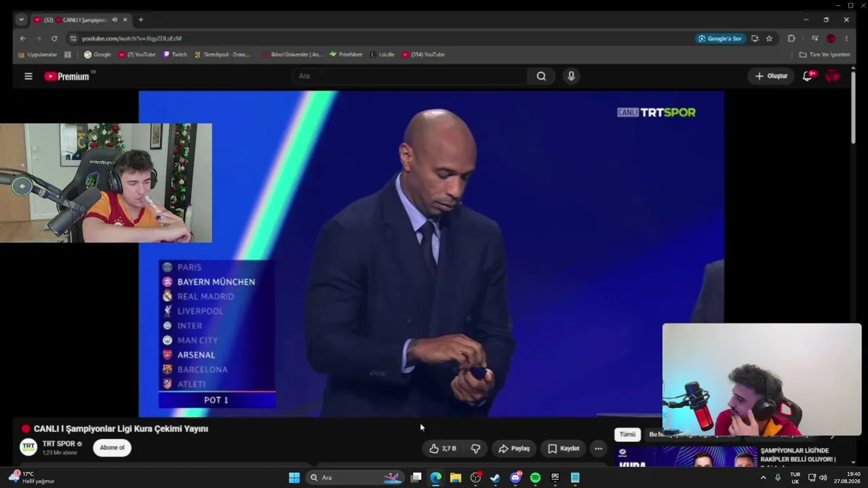Image resolution: width=868 pixels, height=488 pixels.
Task: Click the browser address bar URL
Action: tap(132, 39)
